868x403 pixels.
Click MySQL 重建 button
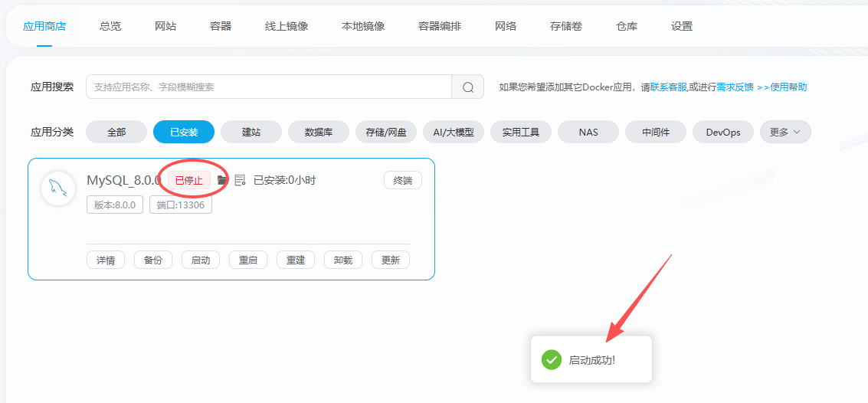296,260
